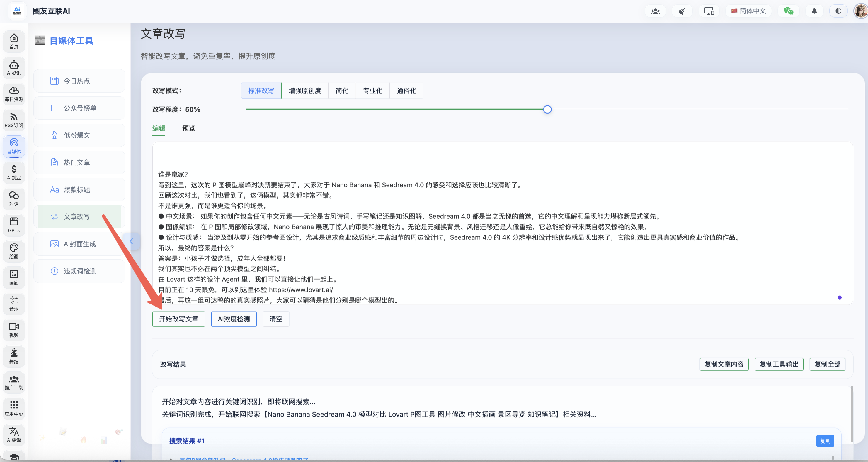The image size is (868, 462).
Task: Switch to 预览 tab
Action: [x=188, y=128]
